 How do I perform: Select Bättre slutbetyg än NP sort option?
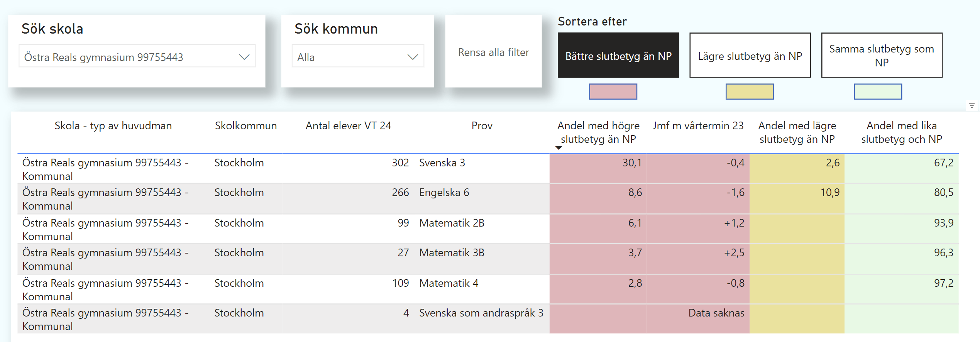618,56
